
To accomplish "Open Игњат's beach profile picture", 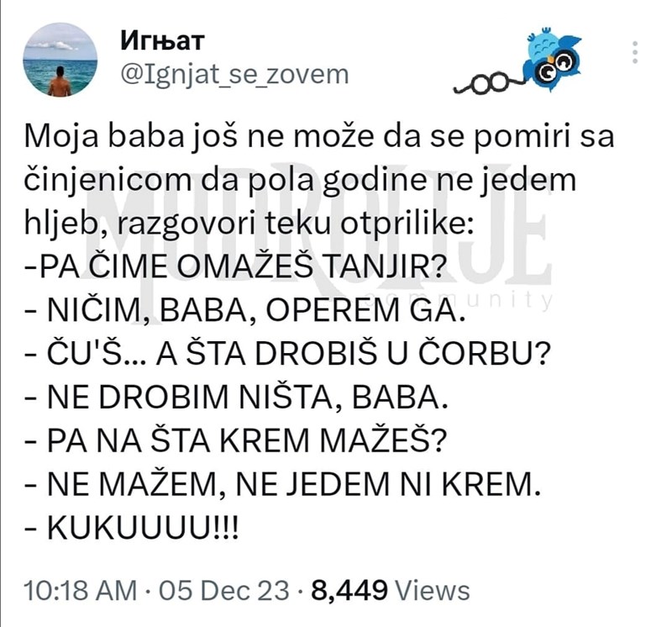I will (x=60, y=59).
